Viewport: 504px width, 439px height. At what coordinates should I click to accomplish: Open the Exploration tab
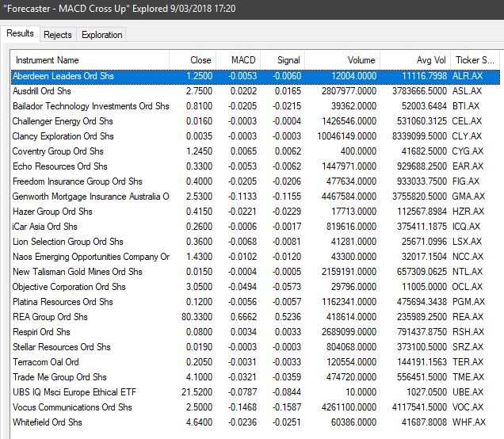(102, 35)
